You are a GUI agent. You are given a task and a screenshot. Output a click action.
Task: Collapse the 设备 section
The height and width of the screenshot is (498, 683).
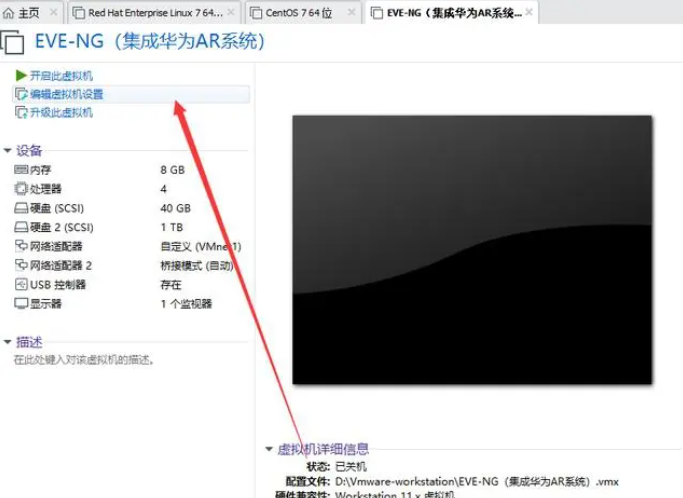point(7,150)
